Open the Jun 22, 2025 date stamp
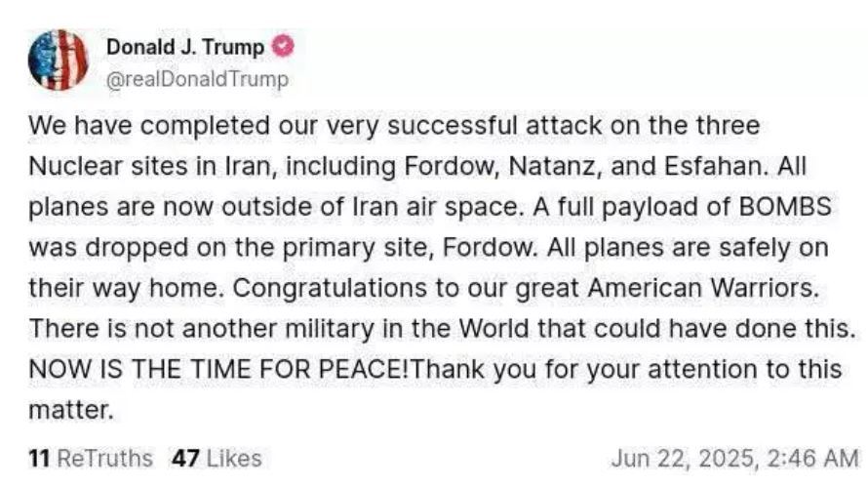Image resolution: width=868 pixels, height=486 pixels. point(682,459)
